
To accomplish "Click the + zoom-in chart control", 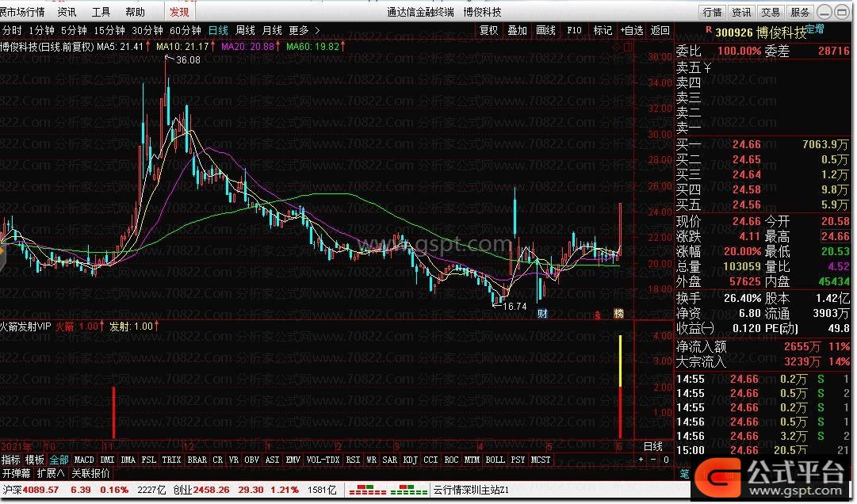I will point(641,460).
